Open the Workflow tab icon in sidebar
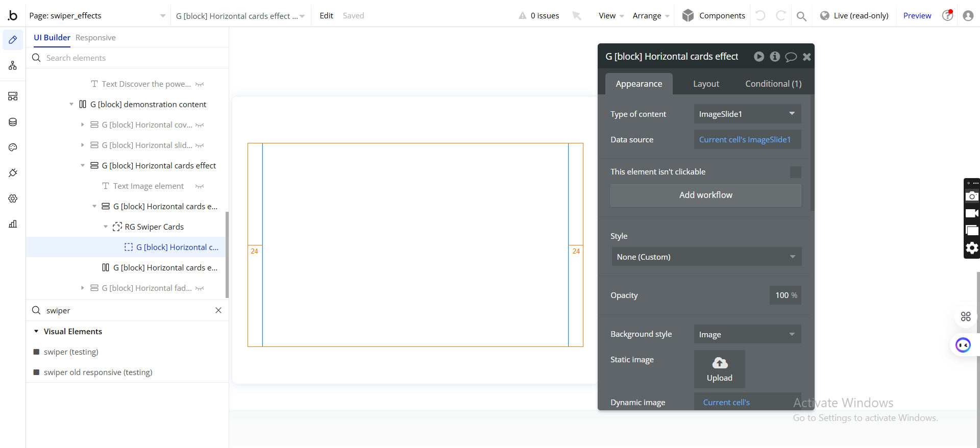Viewport: 980px width, 448px height. (x=13, y=65)
